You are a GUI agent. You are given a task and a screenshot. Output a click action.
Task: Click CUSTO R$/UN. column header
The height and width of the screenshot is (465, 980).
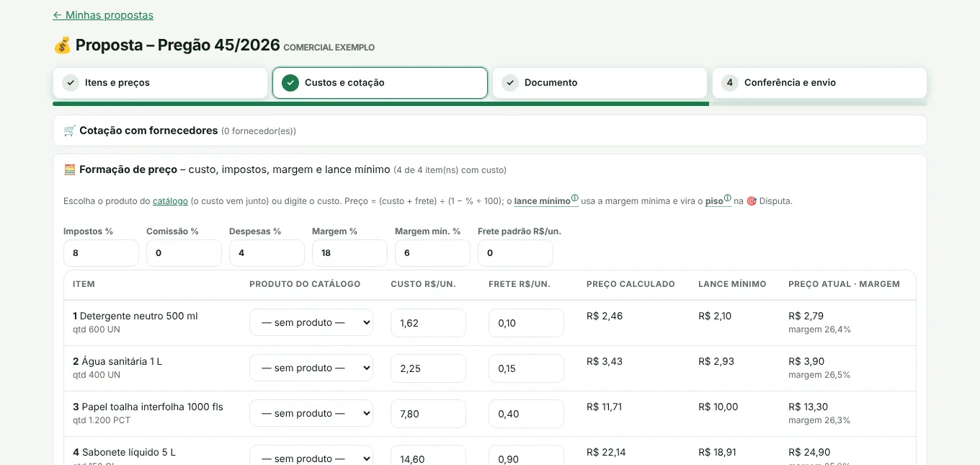point(424,284)
